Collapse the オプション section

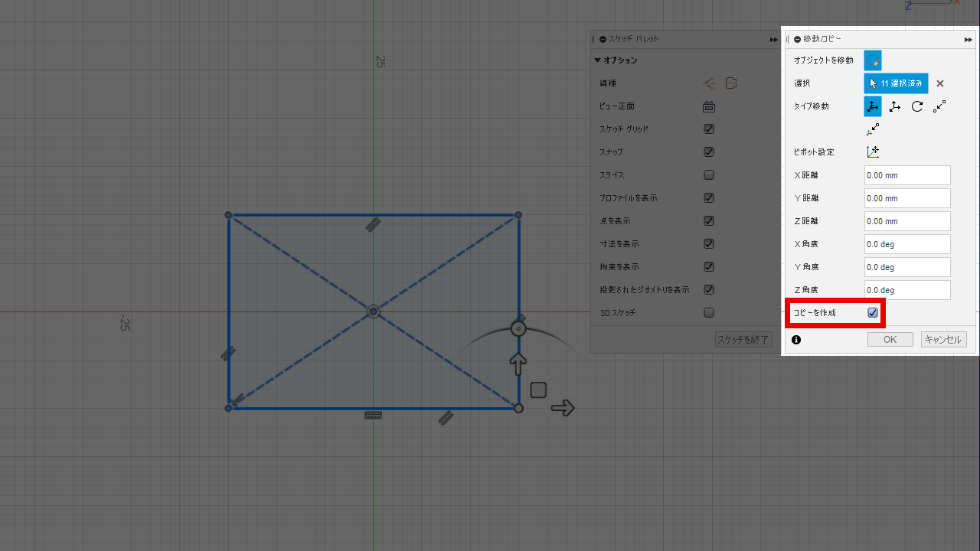click(x=598, y=60)
